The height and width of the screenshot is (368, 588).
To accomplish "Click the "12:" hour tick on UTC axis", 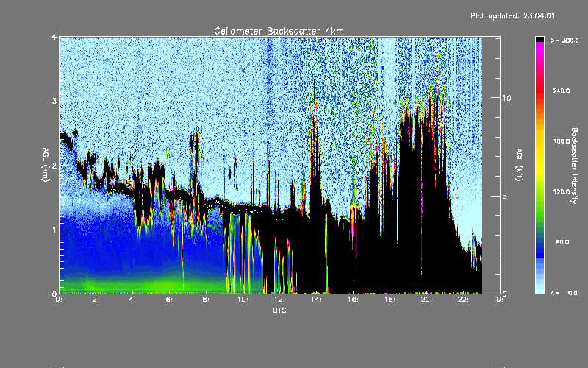I will click(279, 300).
